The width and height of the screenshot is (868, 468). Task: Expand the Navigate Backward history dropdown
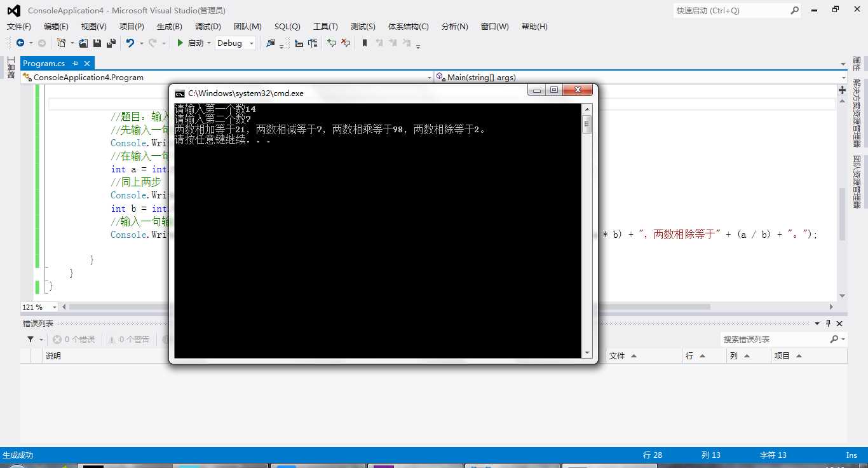(x=30, y=43)
